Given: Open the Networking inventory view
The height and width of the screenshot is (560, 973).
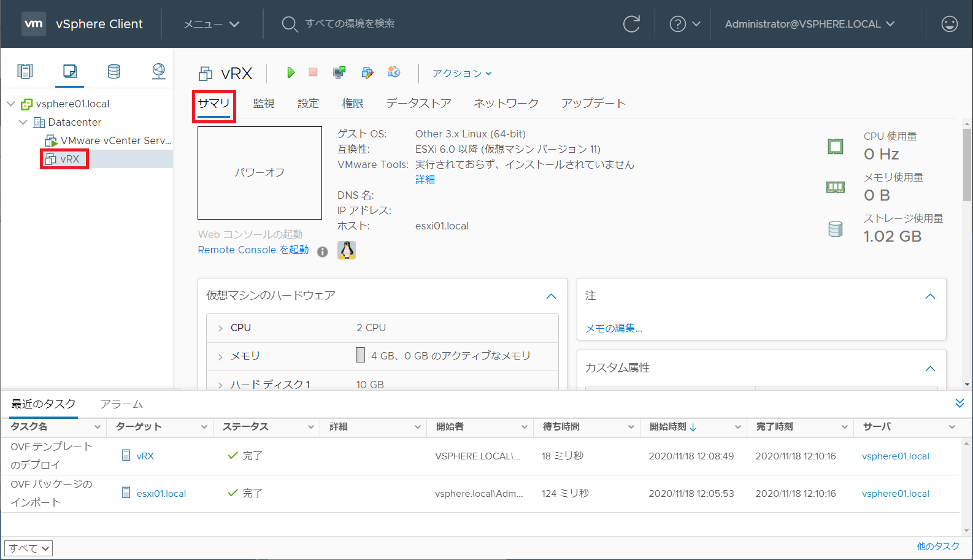Looking at the screenshot, I should (x=158, y=71).
